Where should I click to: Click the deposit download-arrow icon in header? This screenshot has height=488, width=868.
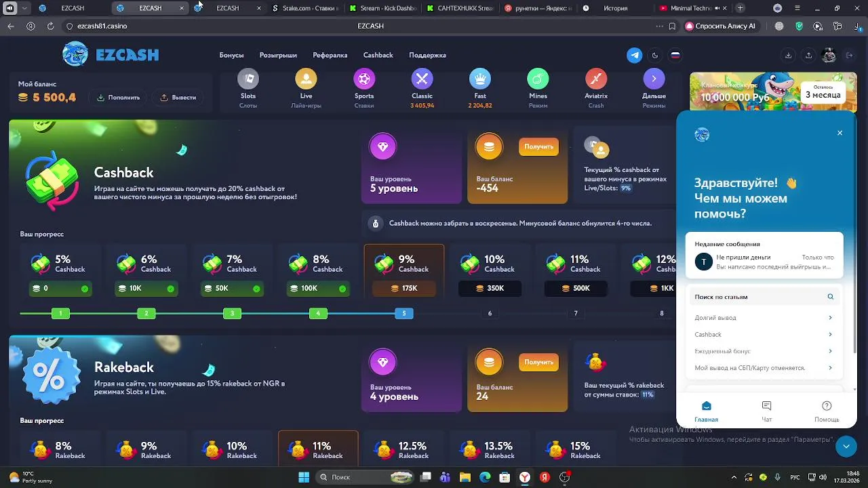click(x=788, y=56)
